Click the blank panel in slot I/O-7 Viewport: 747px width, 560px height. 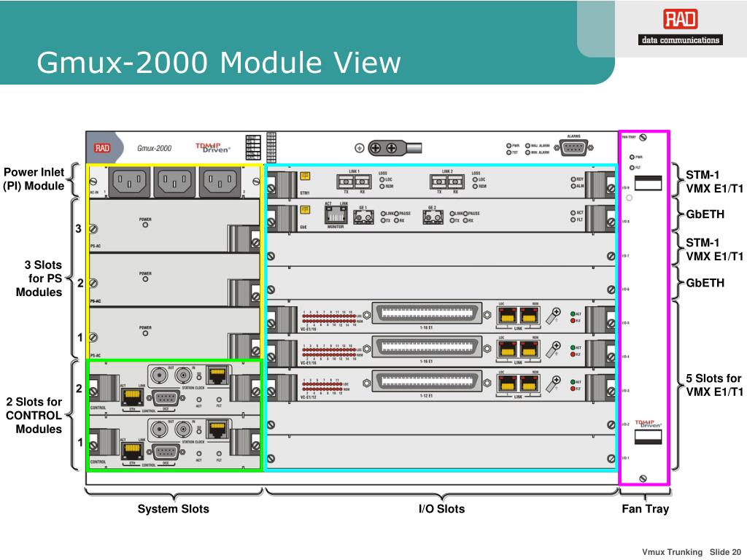pyautogui.click(x=441, y=249)
